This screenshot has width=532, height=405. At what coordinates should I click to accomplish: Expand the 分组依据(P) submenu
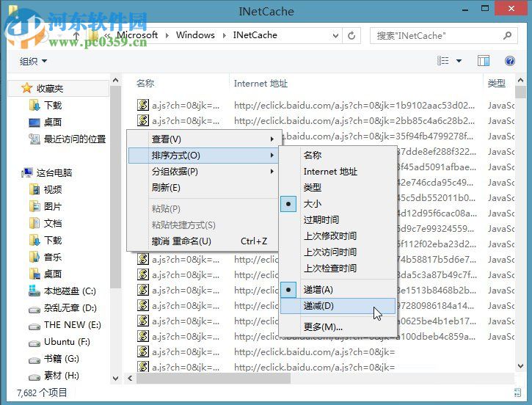[x=203, y=171]
